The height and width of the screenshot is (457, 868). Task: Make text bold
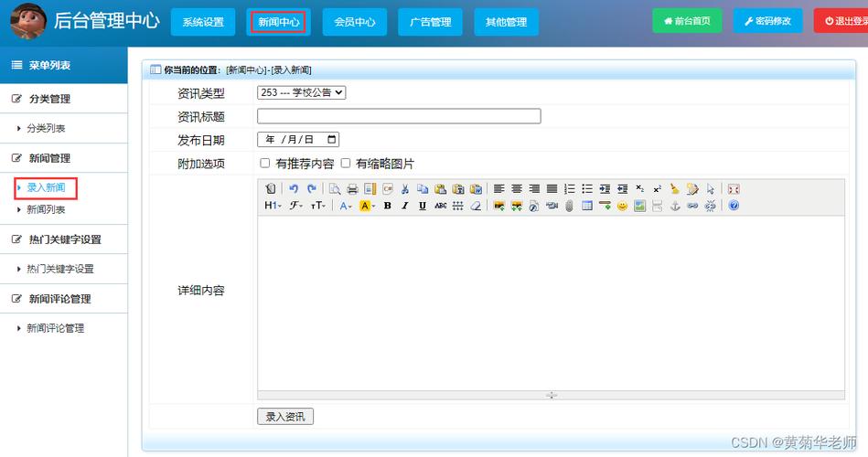388,206
